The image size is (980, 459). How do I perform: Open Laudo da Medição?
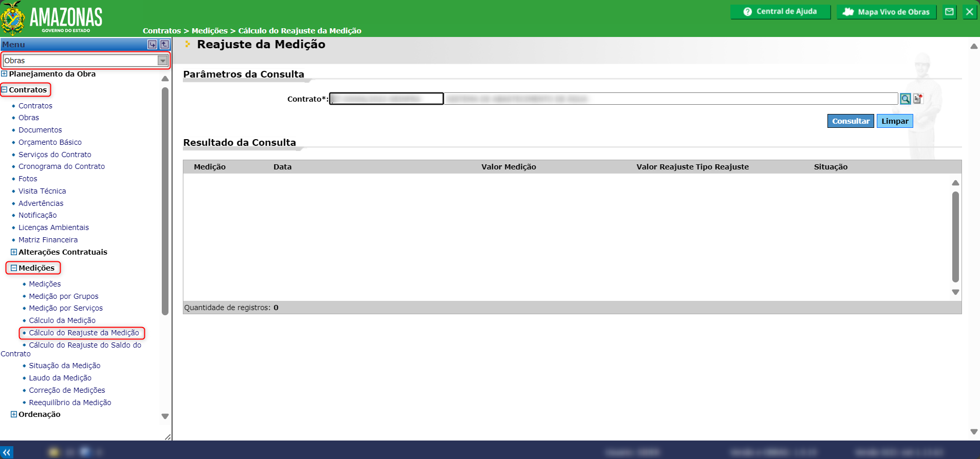[x=60, y=378]
